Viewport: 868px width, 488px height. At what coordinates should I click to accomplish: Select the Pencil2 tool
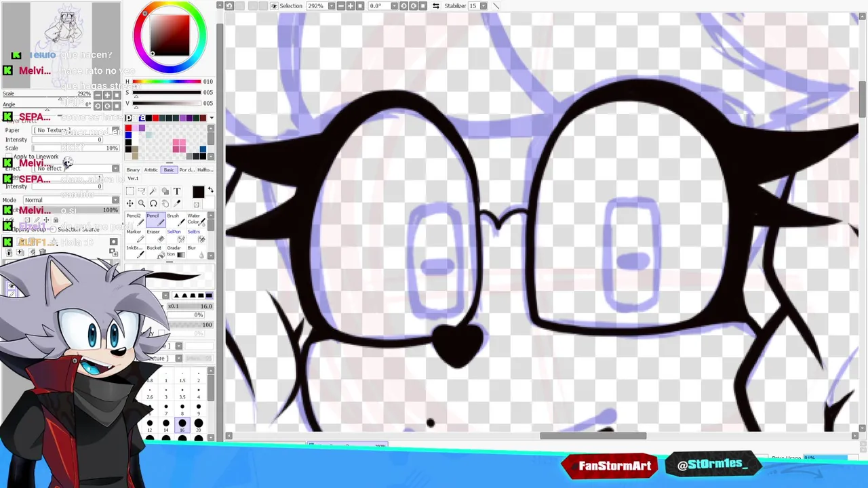point(135,220)
